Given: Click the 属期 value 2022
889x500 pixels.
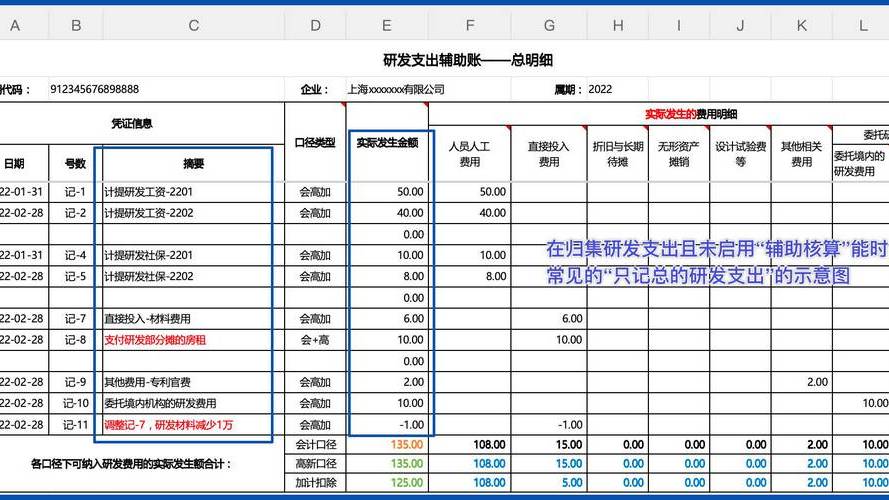Looking at the screenshot, I should [x=600, y=89].
